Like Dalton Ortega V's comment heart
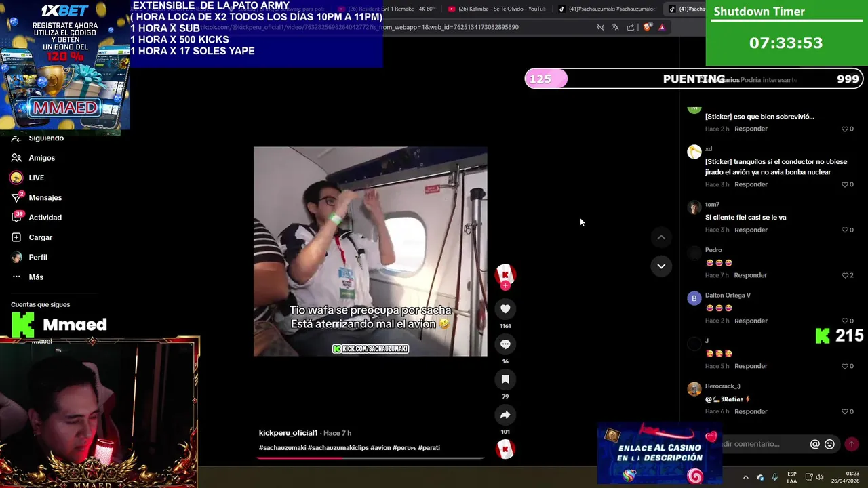868x488 pixels. (x=845, y=321)
